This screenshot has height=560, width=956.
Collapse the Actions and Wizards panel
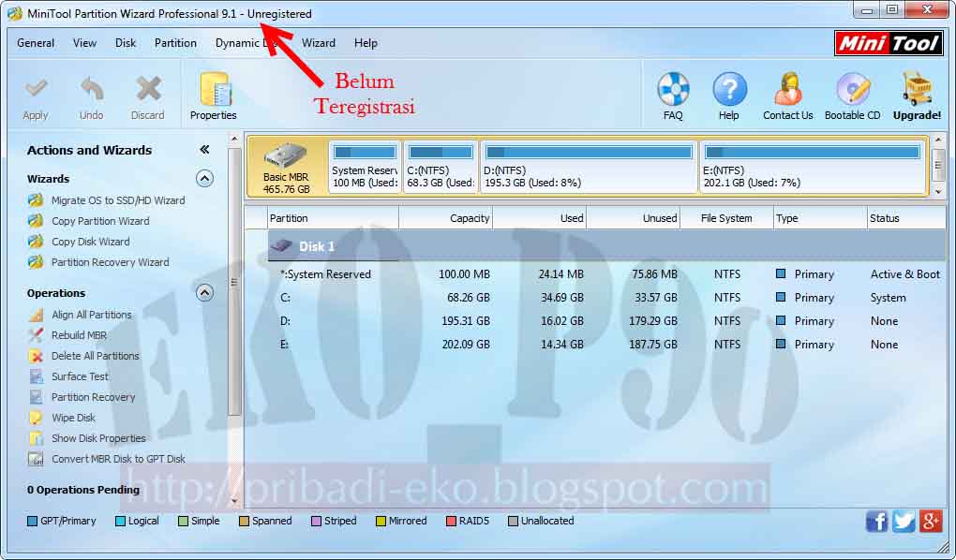pos(204,150)
